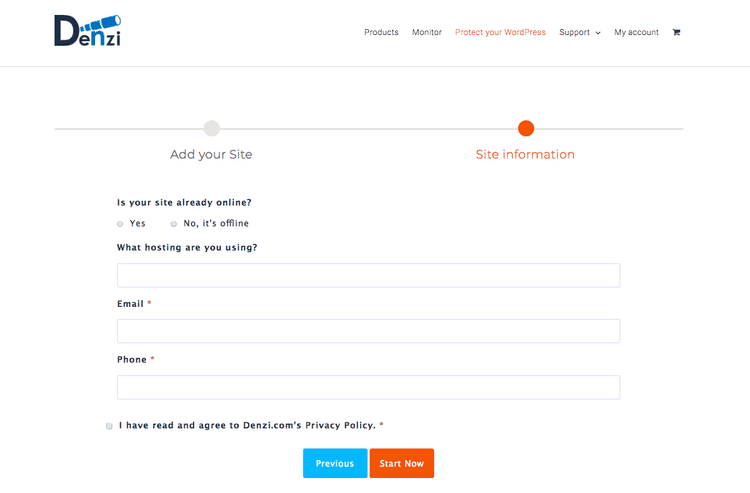Screen dimensions: 750x493
Task: Focus the Email input field
Action: (368, 331)
